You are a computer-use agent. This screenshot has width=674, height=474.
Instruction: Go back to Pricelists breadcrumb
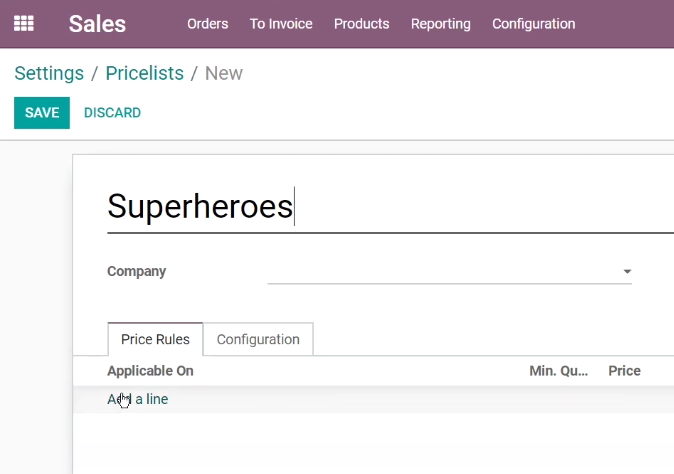144,73
